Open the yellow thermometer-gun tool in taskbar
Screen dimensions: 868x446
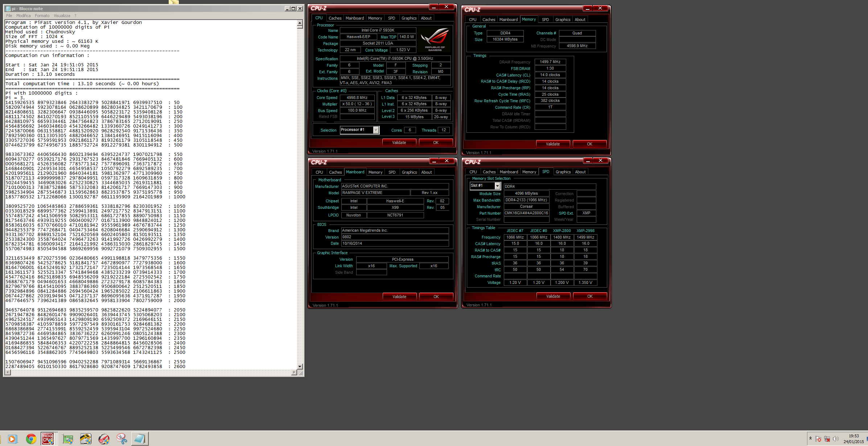pos(86,439)
